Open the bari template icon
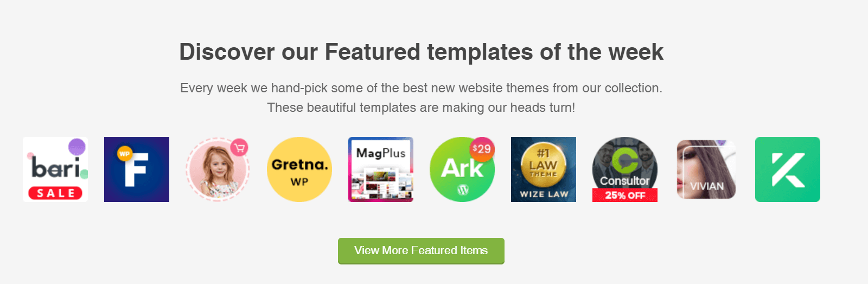868x284 pixels. pyautogui.click(x=55, y=169)
